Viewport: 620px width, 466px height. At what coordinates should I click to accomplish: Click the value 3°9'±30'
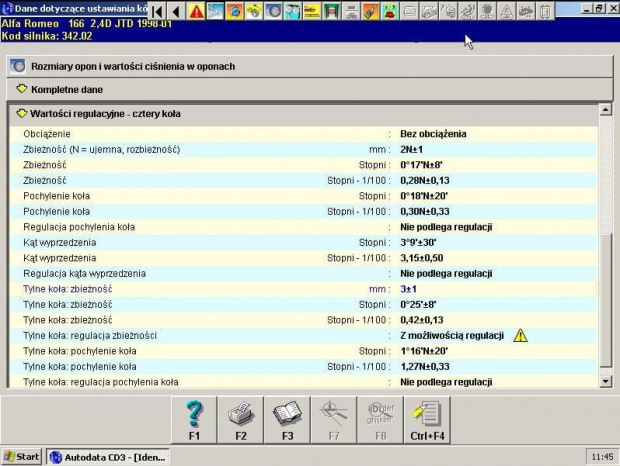click(418, 242)
